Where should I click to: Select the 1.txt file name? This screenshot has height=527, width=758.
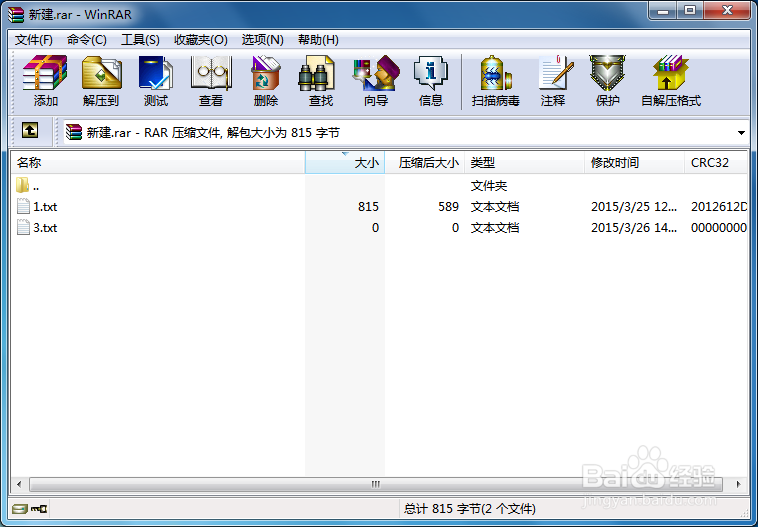pos(45,207)
